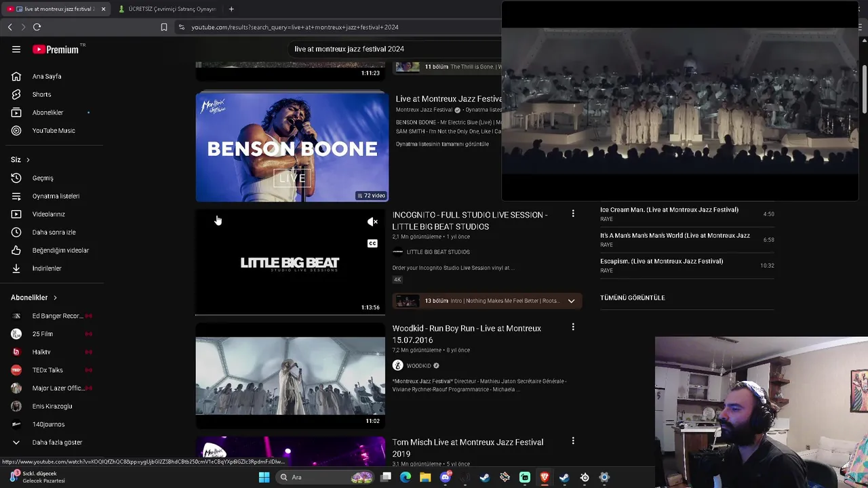Open Benson Boone playlist thumbnail
868x488 pixels.
point(292,147)
